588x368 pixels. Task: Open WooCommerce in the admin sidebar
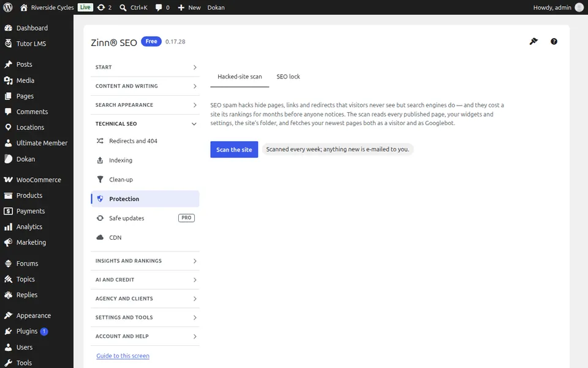click(x=37, y=180)
